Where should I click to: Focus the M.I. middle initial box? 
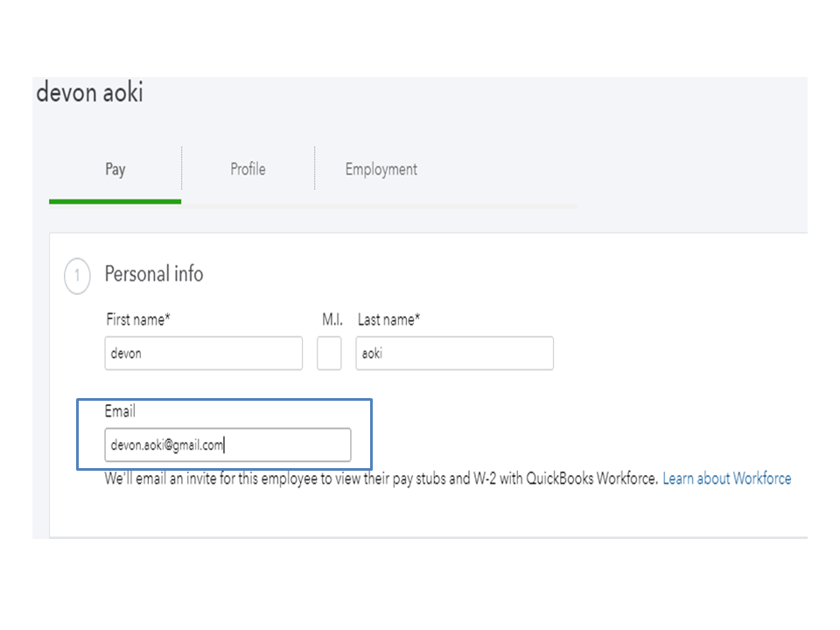click(x=329, y=353)
